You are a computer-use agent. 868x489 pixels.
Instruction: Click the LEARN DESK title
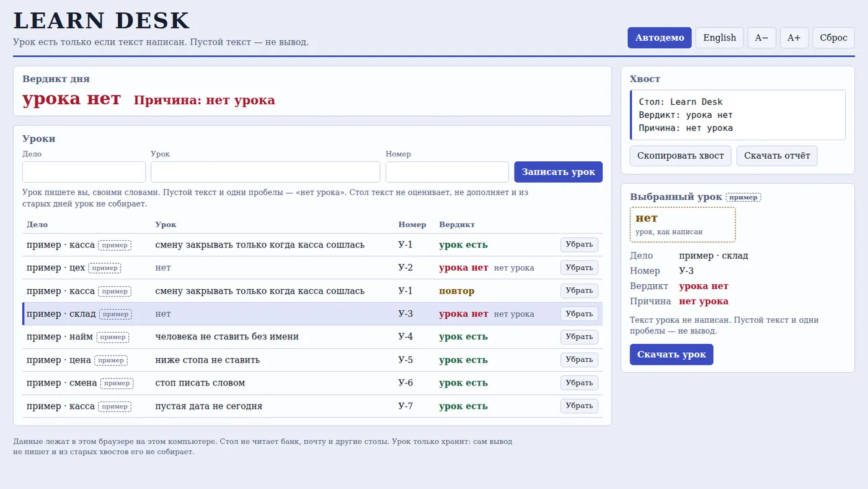click(101, 20)
